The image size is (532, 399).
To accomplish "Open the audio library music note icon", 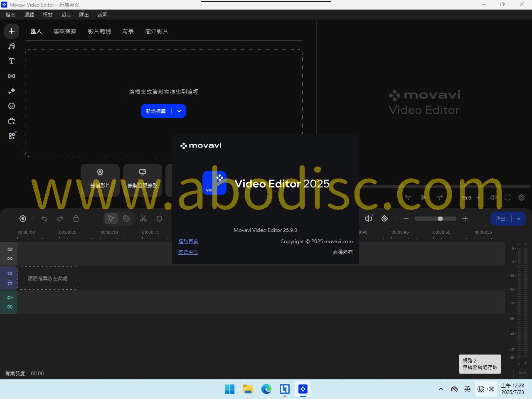I will pos(12,46).
